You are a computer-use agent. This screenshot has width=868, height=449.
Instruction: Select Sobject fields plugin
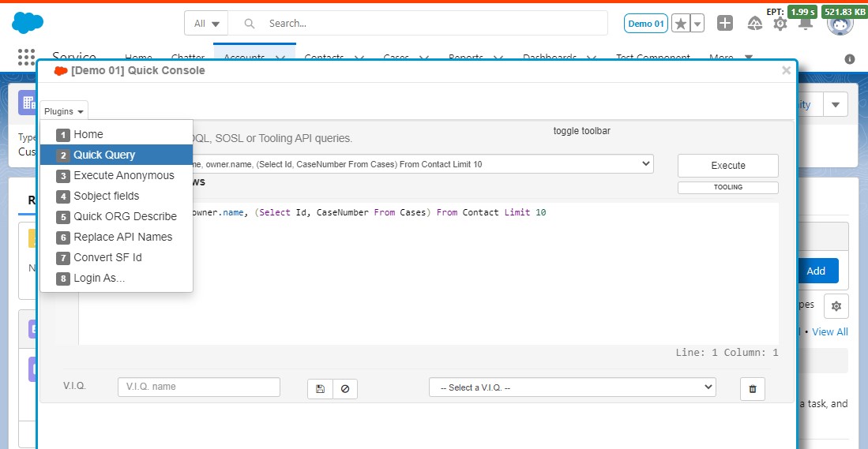coord(116,196)
